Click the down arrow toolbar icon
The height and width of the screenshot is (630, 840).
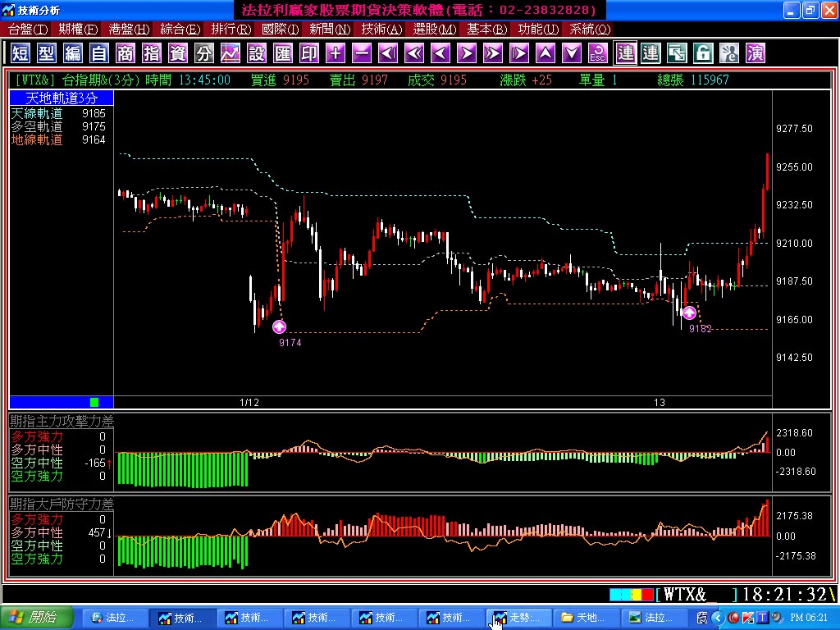pyautogui.click(x=572, y=53)
